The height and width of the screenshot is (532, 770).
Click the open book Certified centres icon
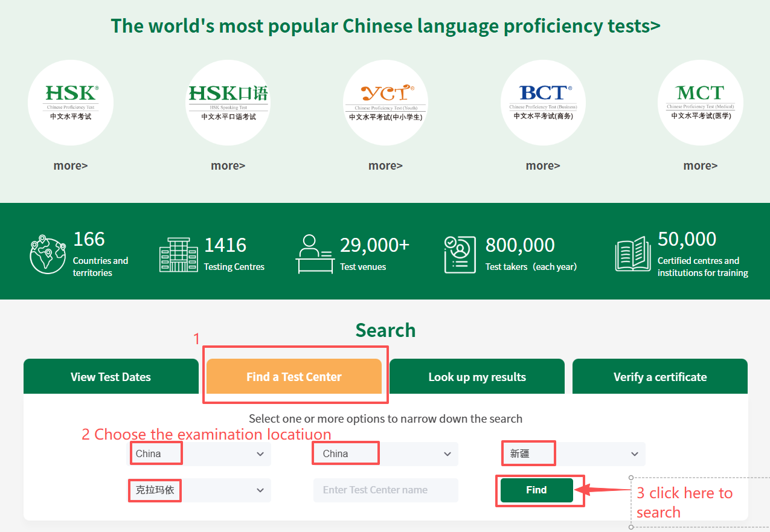click(632, 254)
